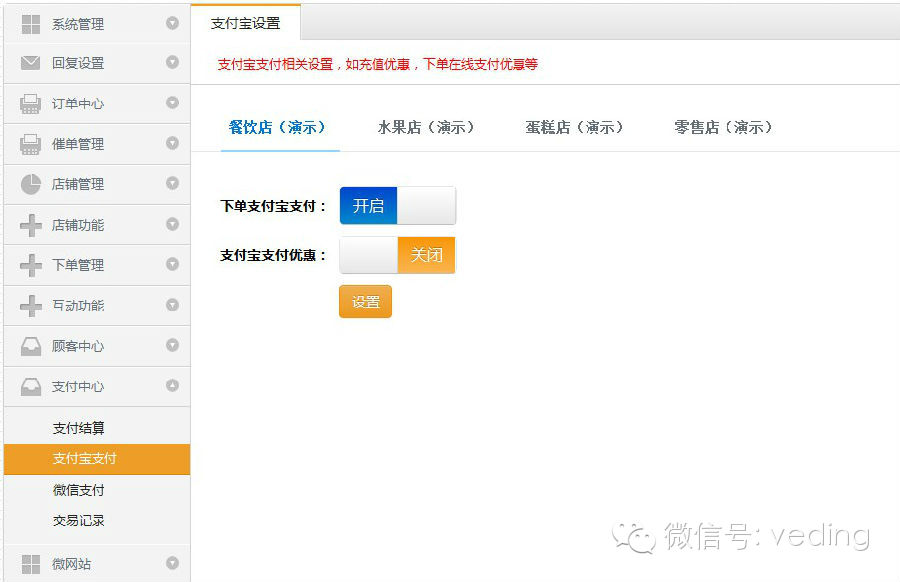Click the 催单管理 menu label
The image size is (900, 582).
(x=78, y=144)
